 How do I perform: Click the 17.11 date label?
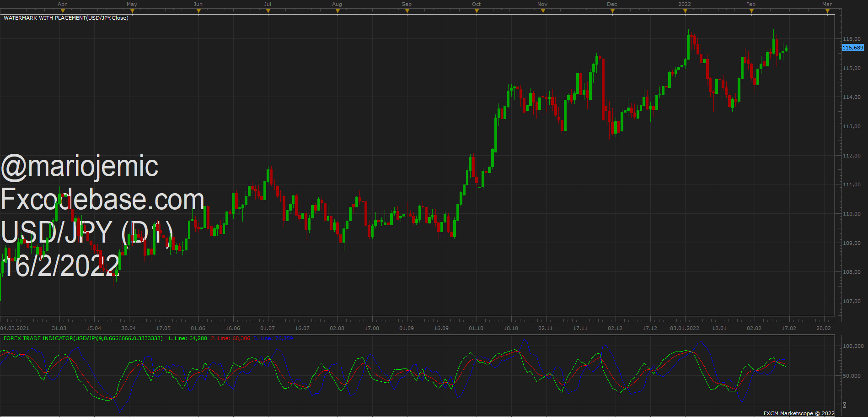pyautogui.click(x=580, y=328)
